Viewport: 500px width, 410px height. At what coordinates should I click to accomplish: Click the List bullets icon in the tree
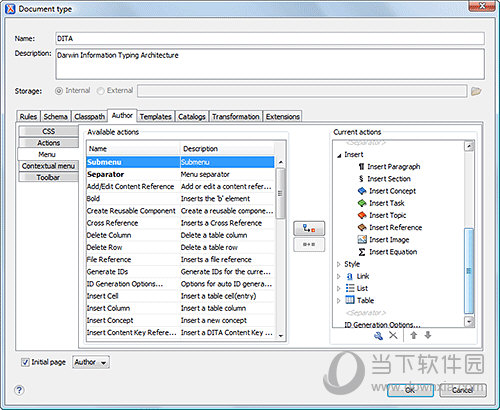coord(350,288)
